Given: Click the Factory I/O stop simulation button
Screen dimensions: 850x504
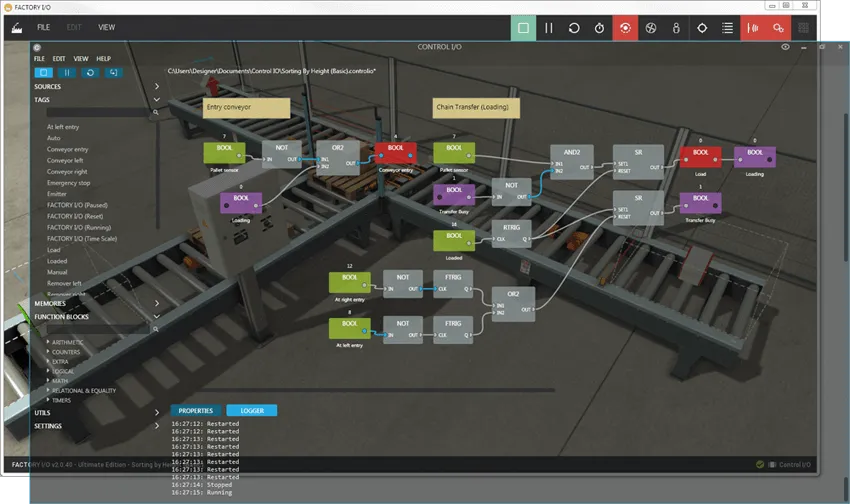Looking at the screenshot, I should tap(523, 28).
